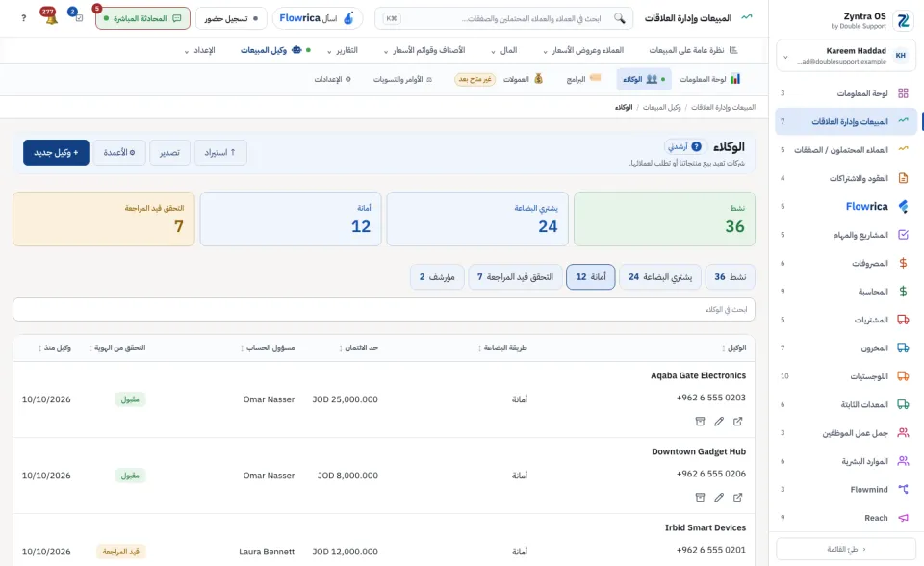Image resolution: width=924 pixels, height=566 pixels.
Task: Click the تسجيل حضور check-in button
Action: point(231,18)
